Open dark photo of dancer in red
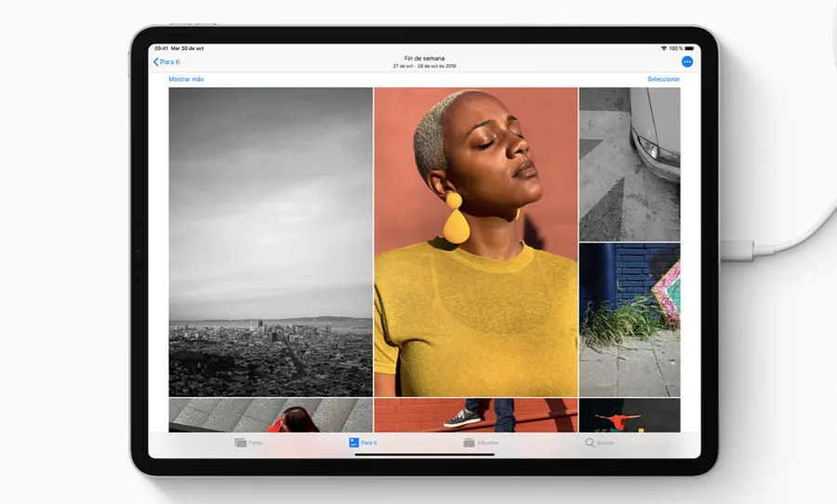The width and height of the screenshot is (837, 504). click(630, 415)
